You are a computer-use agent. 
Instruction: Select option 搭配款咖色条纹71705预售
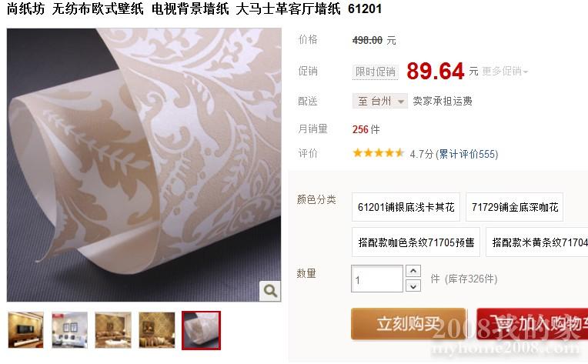coord(416,242)
